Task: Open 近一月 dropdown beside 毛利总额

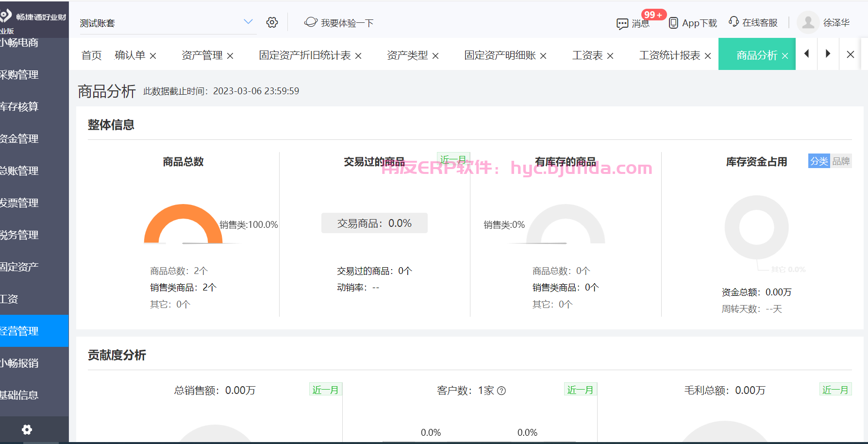Action: click(x=835, y=390)
